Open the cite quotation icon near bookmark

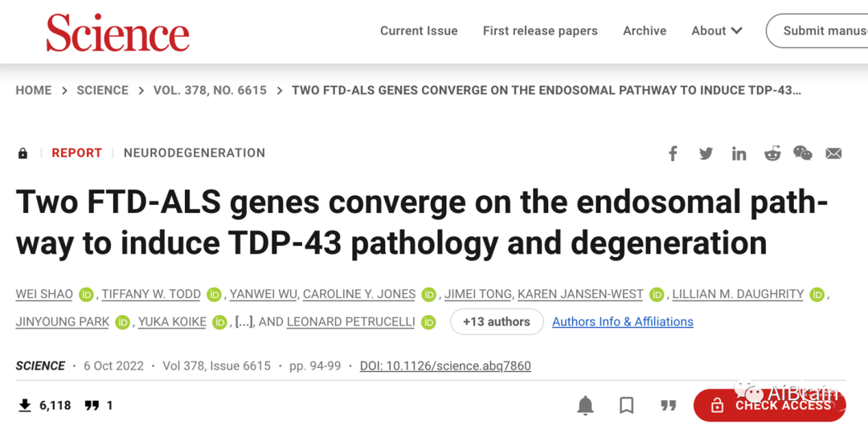point(669,406)
